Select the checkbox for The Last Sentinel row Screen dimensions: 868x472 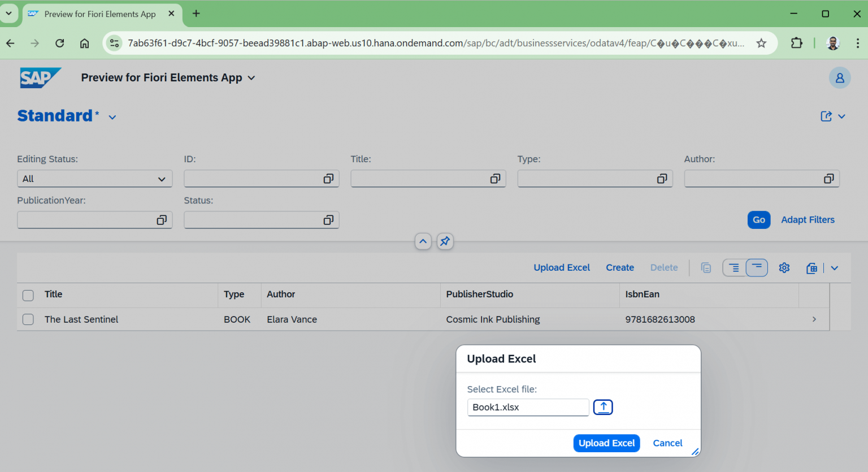[28, 319]
